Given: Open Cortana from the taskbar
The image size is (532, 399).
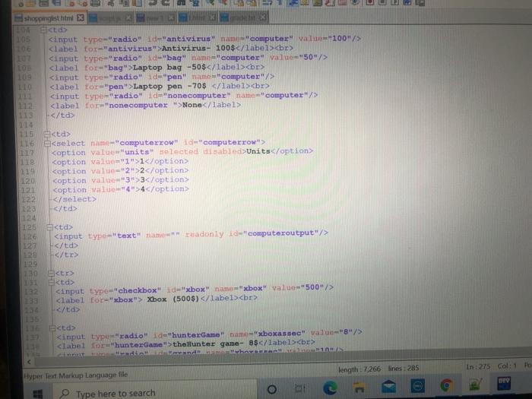Looking at the screenshot, I should pyautogui.click(x=272, y=389).
